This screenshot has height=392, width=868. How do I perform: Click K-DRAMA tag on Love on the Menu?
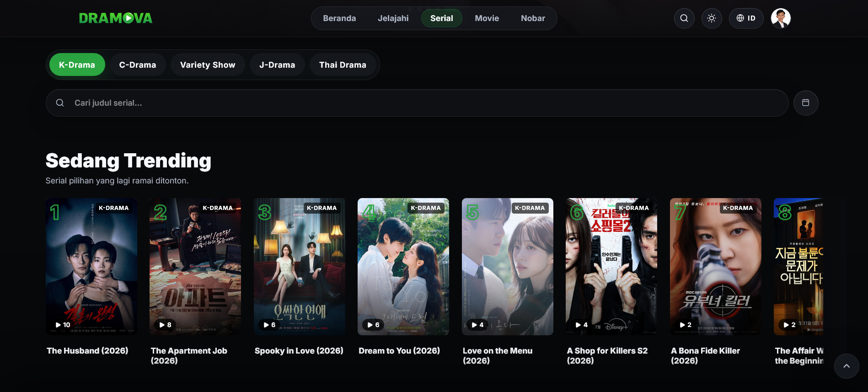pyautogui.click(x=530, y=208)
